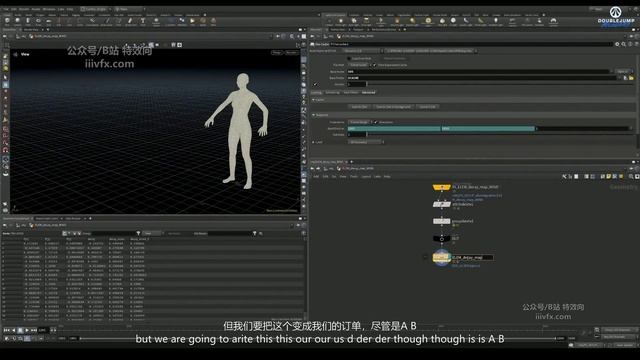Switch to the Save Filters tab

click(351, 93)
